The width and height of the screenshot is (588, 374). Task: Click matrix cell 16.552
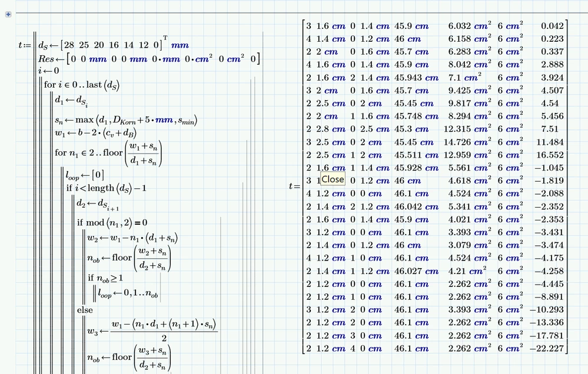pyautogui.click(x=550, y=155)
